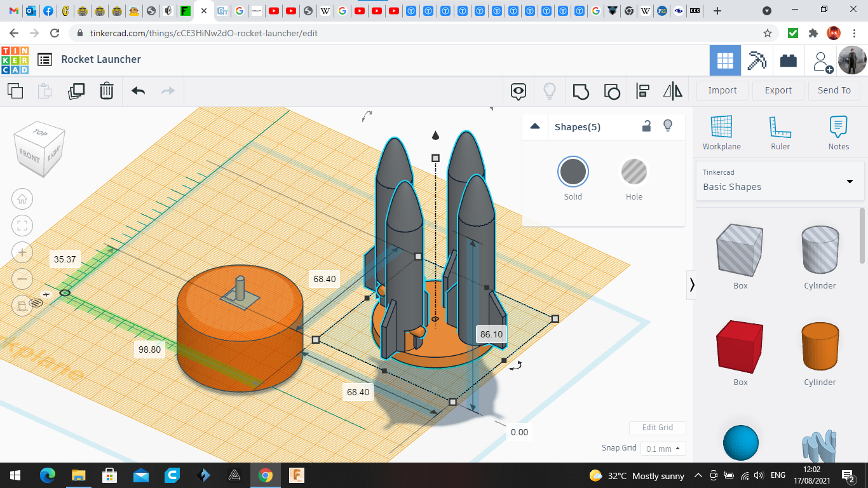Open a new browser tab

coord(717,11)
